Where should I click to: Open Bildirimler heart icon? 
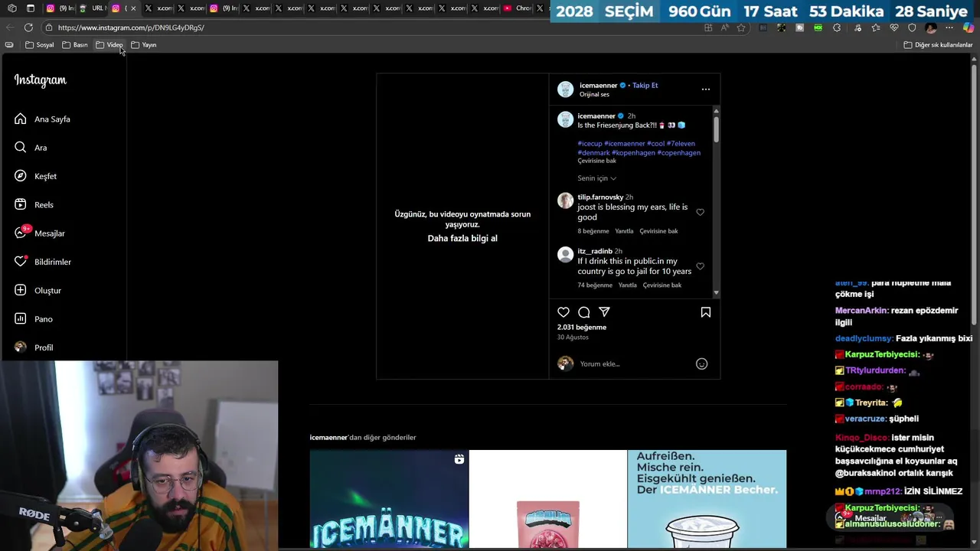click(x=21, y=262)
